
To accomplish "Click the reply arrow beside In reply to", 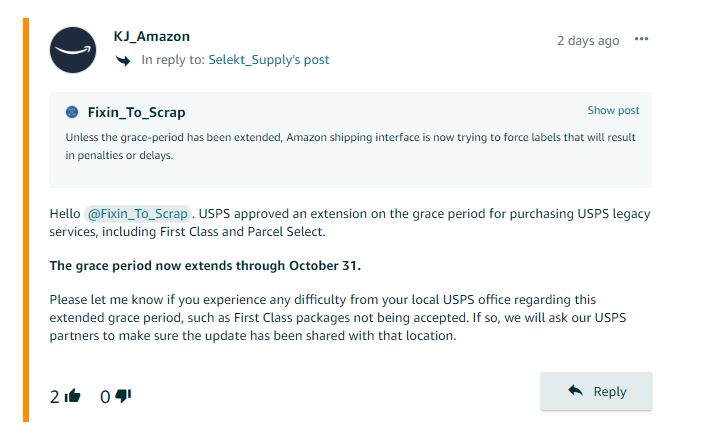I will click(x=123, y=60).
